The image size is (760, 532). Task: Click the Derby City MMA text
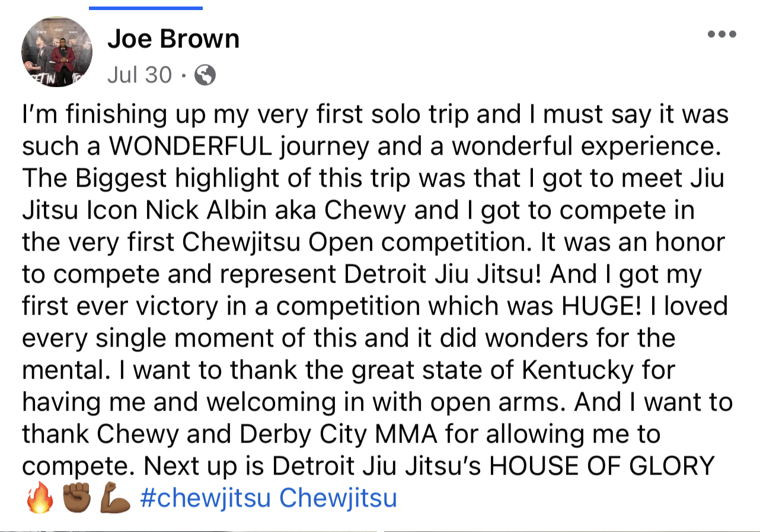pyautogui.click(x=334, y=434)
